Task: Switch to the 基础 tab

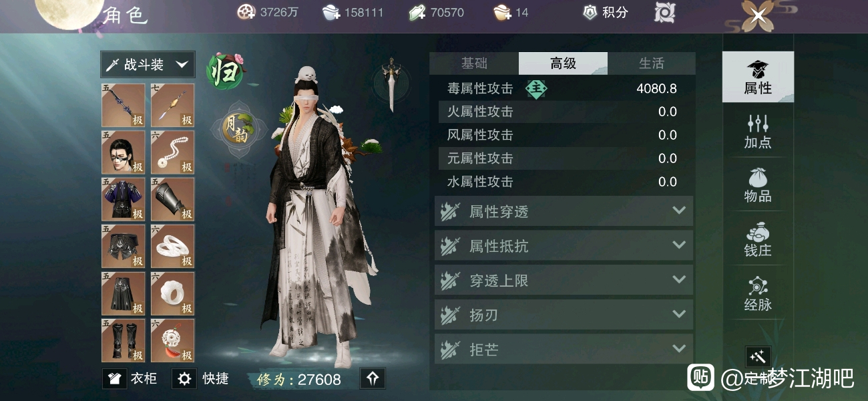Action: point(474,63)
